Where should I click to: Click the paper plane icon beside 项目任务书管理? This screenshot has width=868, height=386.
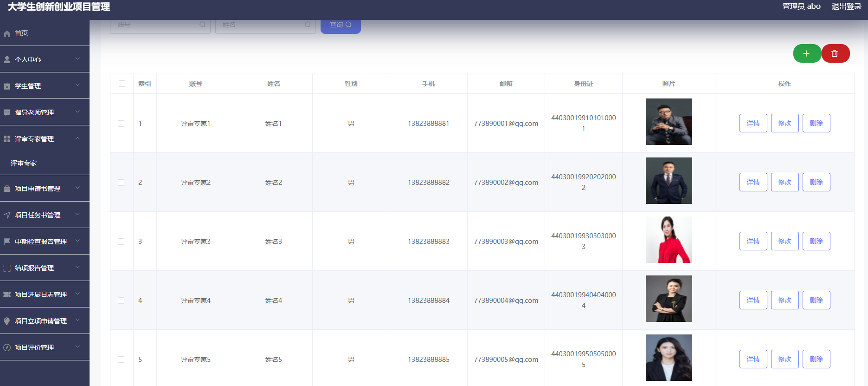tap(7, 215)
